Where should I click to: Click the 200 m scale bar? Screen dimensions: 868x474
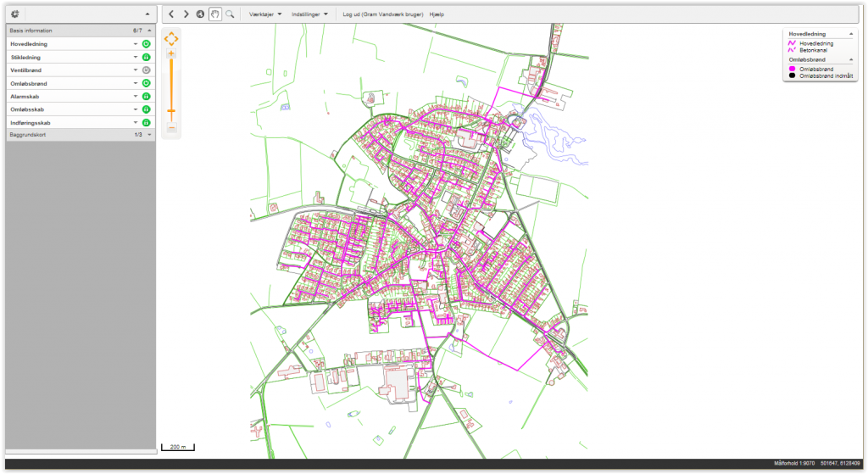tap(178, 447)
